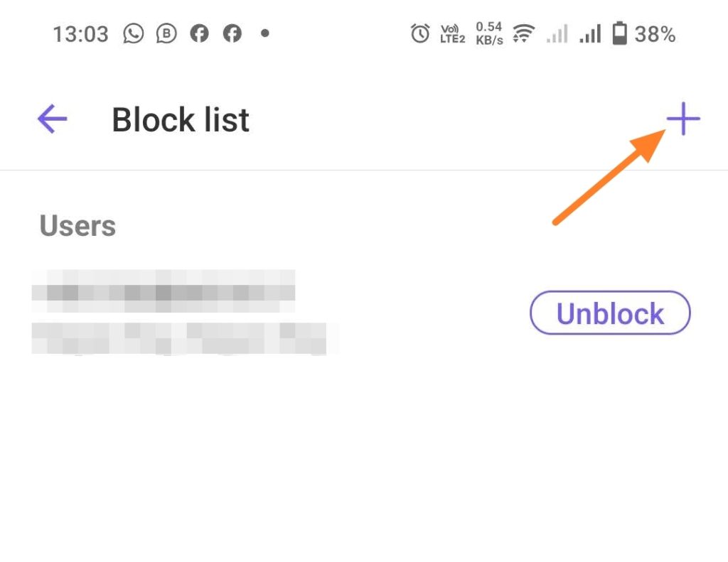728x562 pixels.
Task: Select the Users section heading
Action: [77, 225]
